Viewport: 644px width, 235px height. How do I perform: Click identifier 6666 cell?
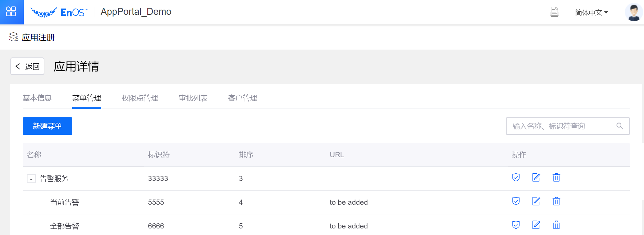coord(156,226)
